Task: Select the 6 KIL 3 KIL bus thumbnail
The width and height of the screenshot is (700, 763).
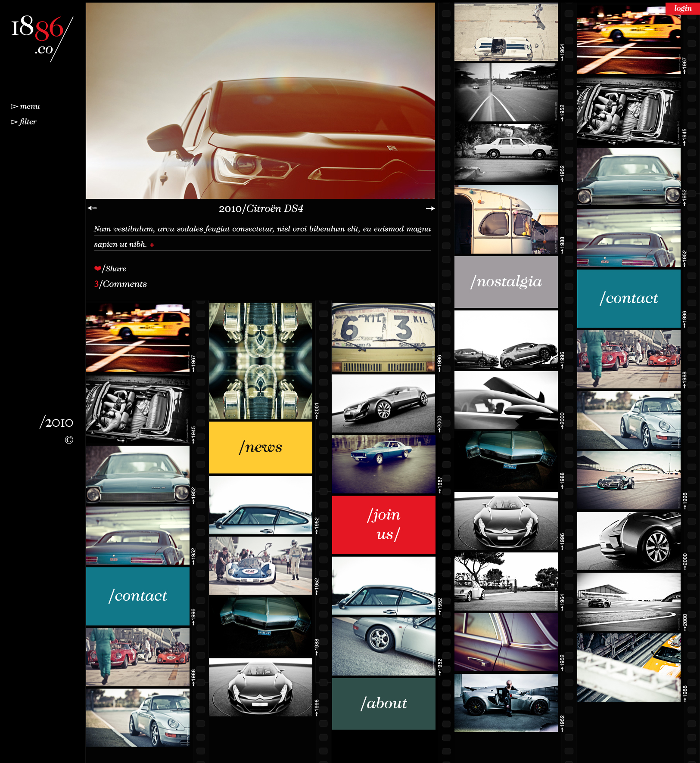Action: pos(383,337)
